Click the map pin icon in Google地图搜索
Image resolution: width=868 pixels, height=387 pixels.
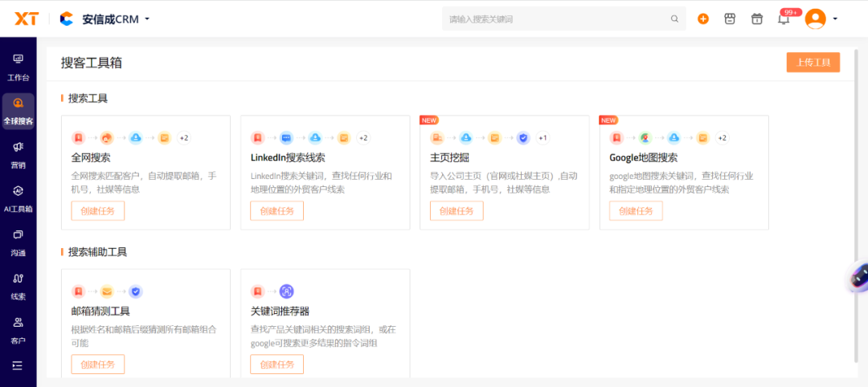click(x=645, y=137)
